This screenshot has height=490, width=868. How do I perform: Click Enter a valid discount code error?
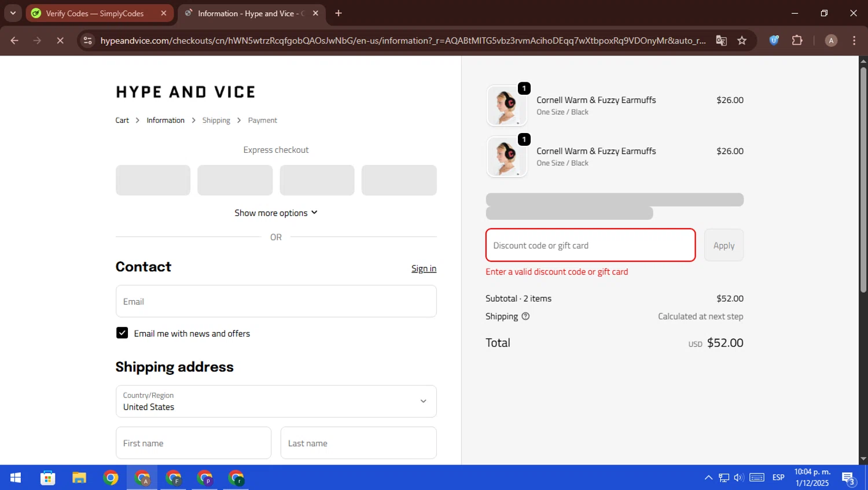click(x=557, y=272)
